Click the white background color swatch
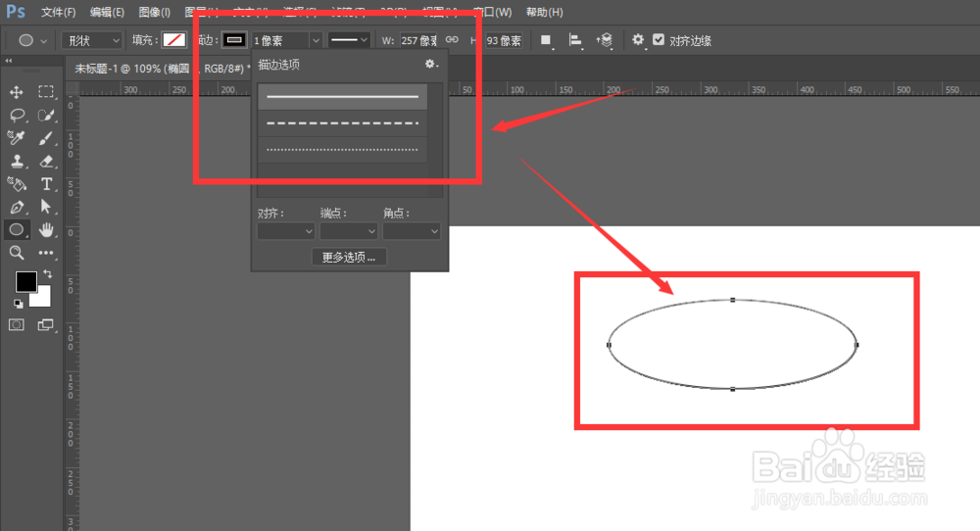Image resolution: width=980 pixels, height=531 pixels. (x=42, y=298)
